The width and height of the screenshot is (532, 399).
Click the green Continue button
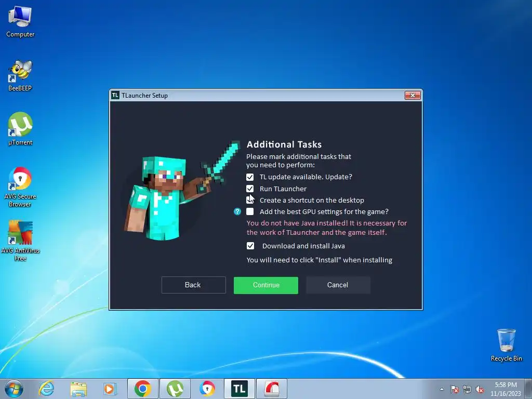tap(265, 285)
